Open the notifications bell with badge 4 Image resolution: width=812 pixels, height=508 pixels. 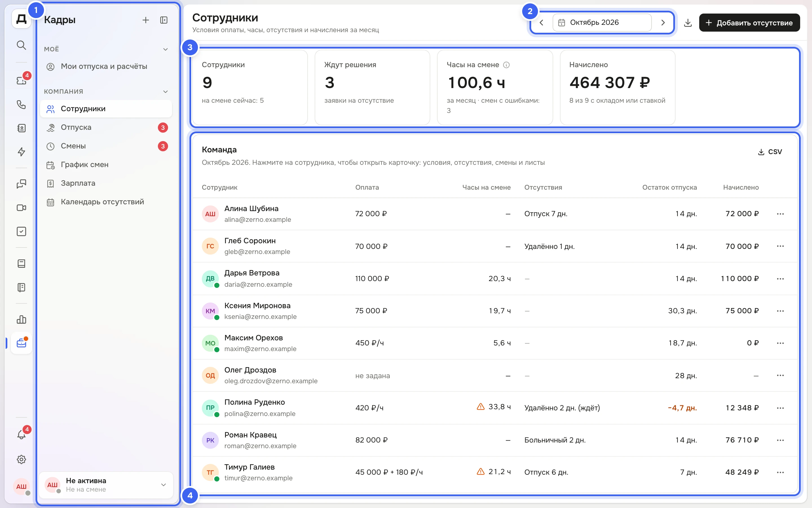(x=21, y=435)
